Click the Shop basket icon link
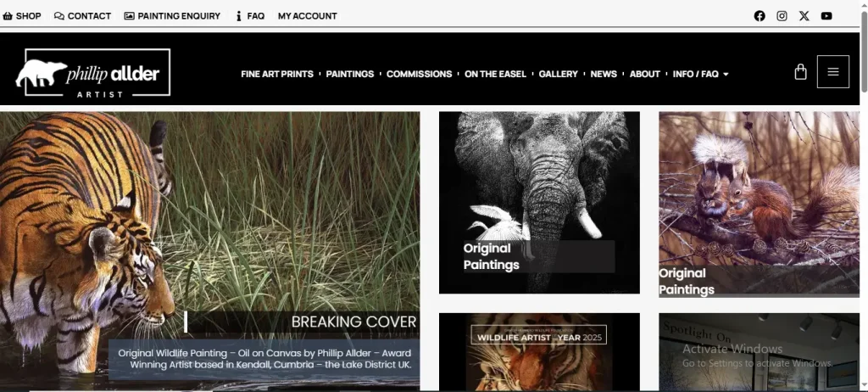868x392 pixels. click(22, 15)
